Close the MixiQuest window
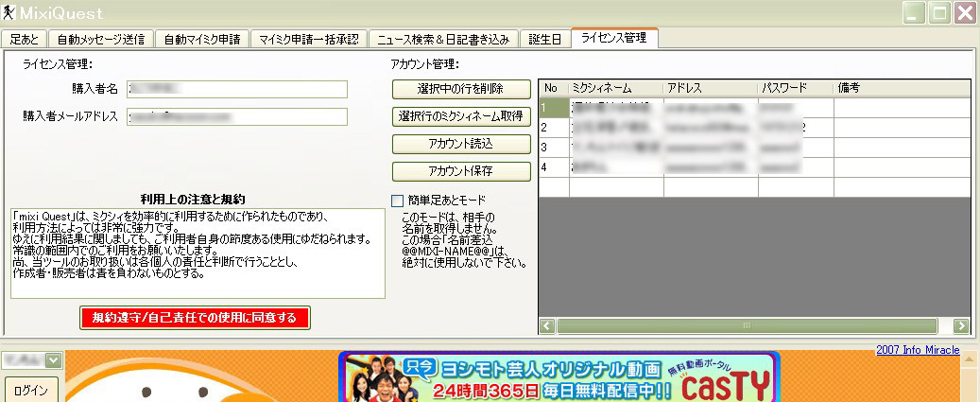 click(965, 12)
